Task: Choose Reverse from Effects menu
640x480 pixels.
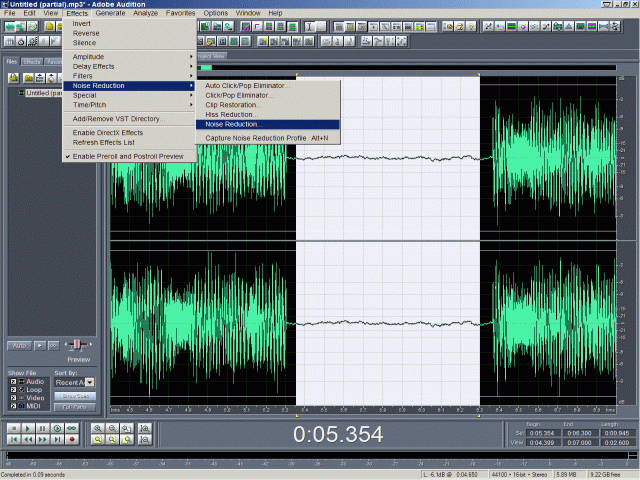Action: (129, 33)
